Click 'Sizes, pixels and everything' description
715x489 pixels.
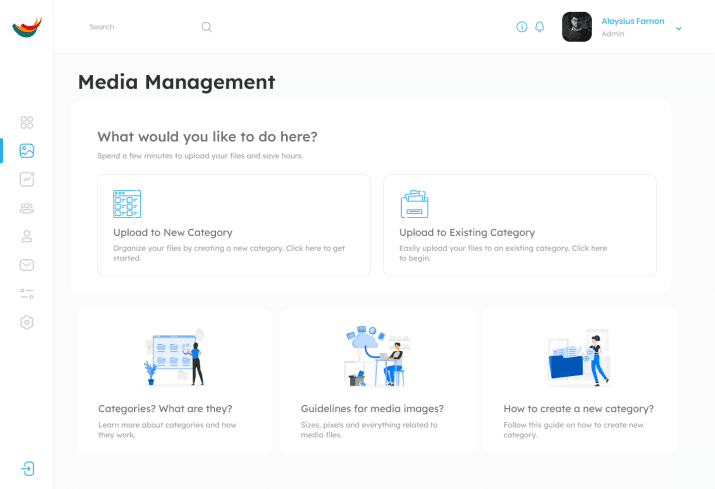369,430
